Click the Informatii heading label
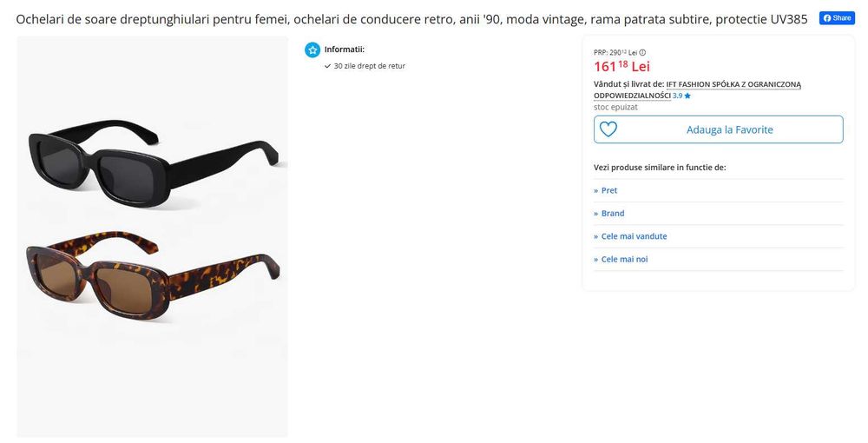The width and height of the screenshot is (868, 443). tap(345, 50)
